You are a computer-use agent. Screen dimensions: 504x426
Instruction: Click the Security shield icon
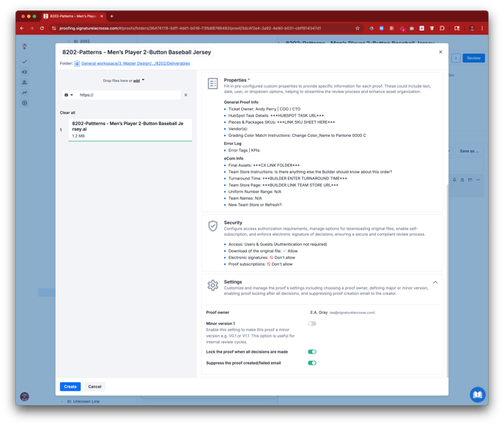(212, 226)
